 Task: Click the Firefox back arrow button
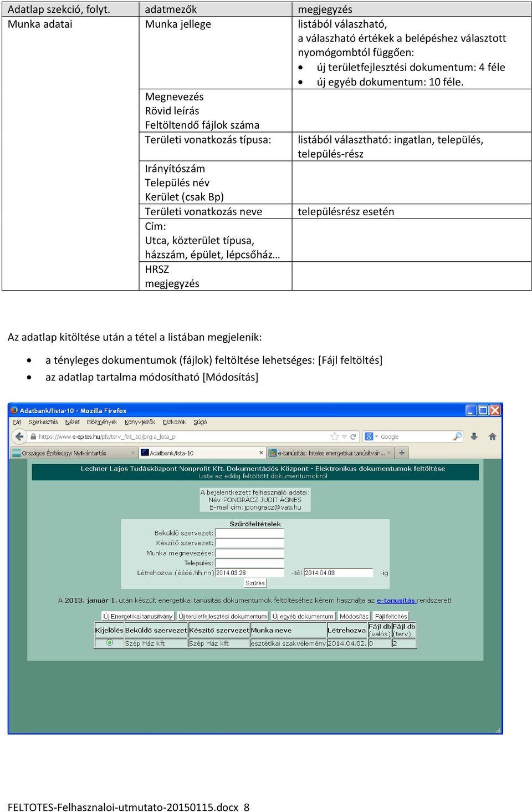pos(20,437)
